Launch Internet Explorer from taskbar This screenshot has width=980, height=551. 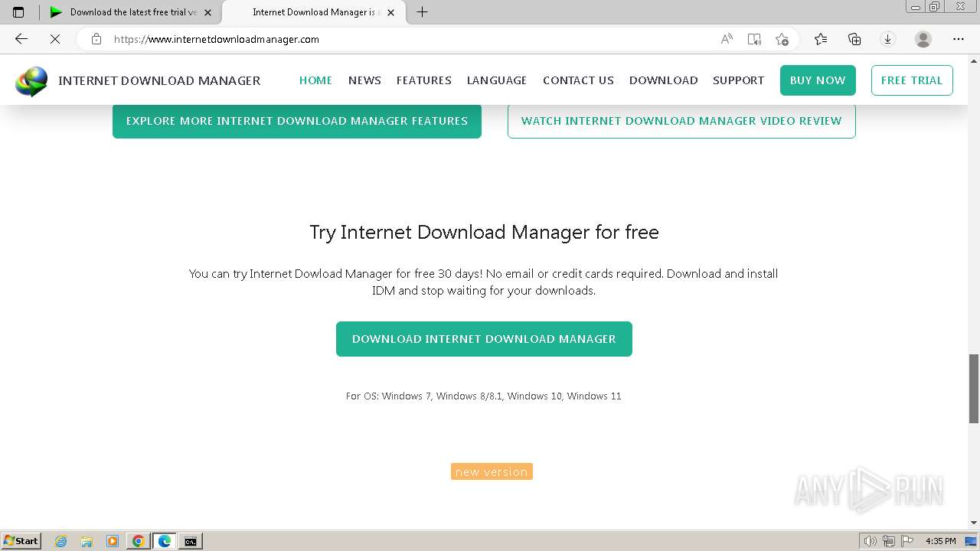click(61, 541)
